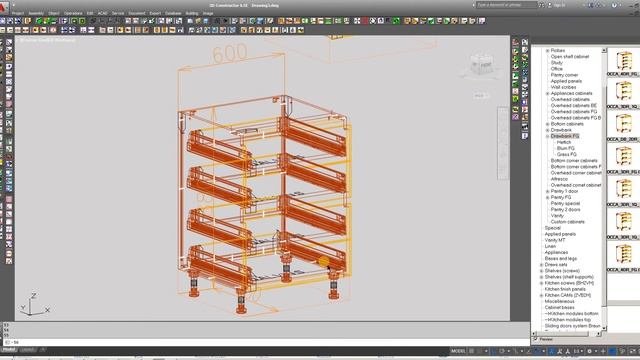The height and width of the screenshot is (360, 640).
Task: Expand the Draws sets node
Action: [542, 265]
